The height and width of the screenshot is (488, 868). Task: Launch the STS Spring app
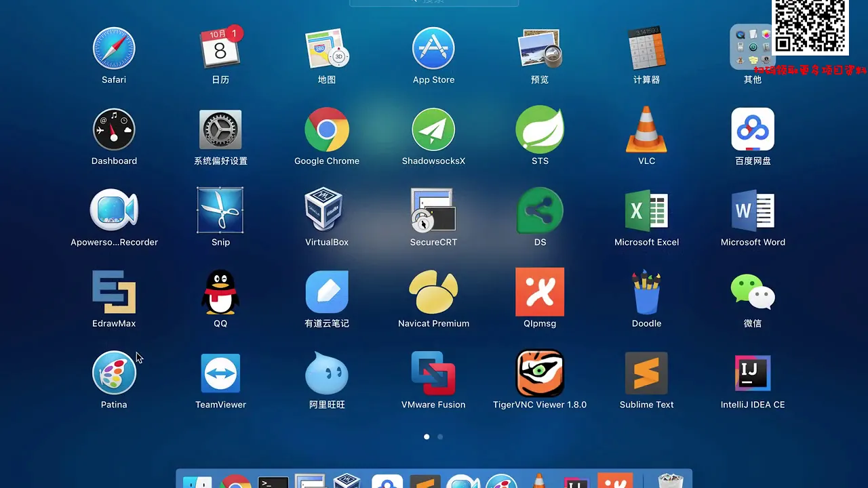tap(540, 129)
